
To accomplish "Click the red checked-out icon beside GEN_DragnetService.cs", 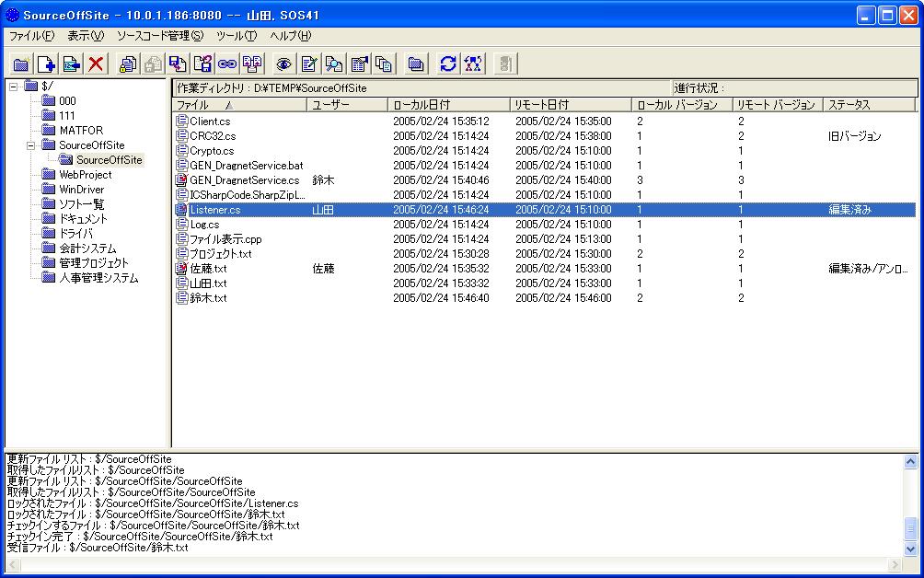I will [x=182, y=179].
